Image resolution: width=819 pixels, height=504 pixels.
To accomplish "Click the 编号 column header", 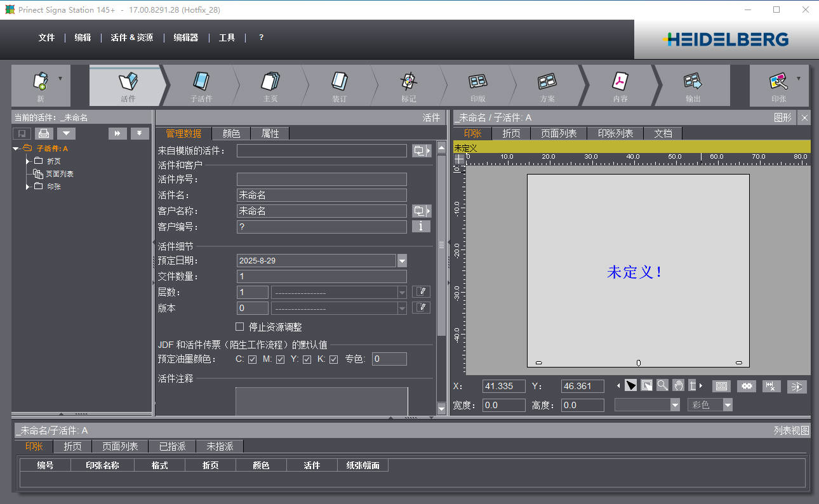I will (x=45, y=465).
